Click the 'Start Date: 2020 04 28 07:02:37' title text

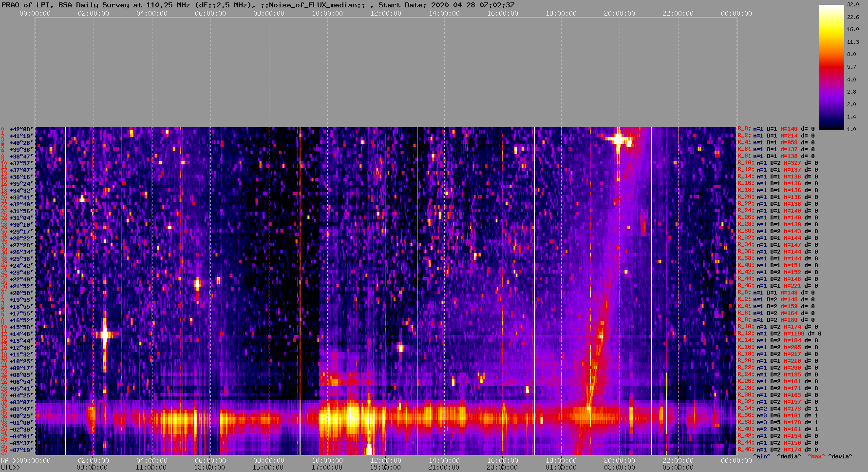pyautogui.click(x=447, y=5)
